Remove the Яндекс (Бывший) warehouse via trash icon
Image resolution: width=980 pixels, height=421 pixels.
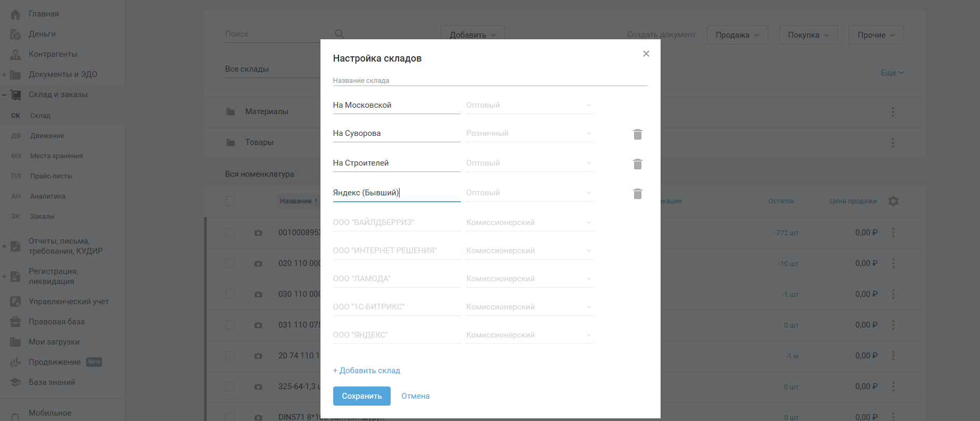(x=638, y=194)
